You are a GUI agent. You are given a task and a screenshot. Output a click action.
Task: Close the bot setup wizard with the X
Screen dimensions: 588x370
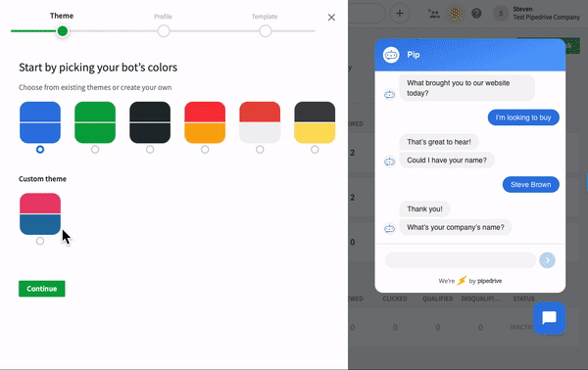coord(331,18)
